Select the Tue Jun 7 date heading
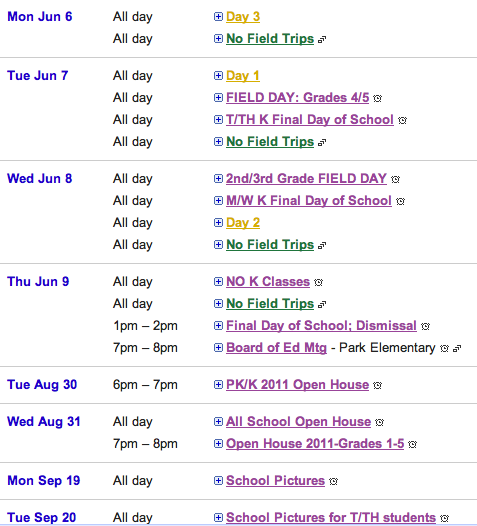 pyautogui.click(x=38, y=75)
